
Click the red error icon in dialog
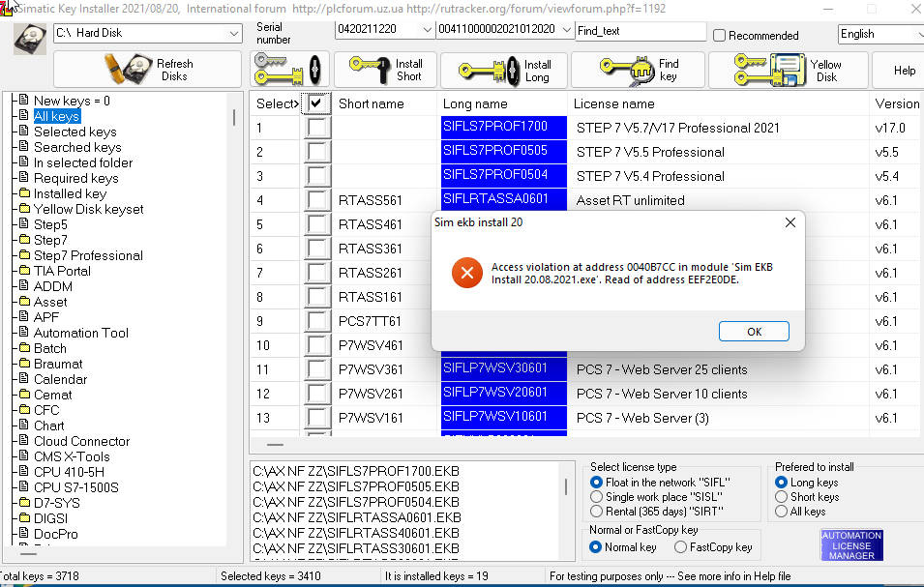coord(466,273)
